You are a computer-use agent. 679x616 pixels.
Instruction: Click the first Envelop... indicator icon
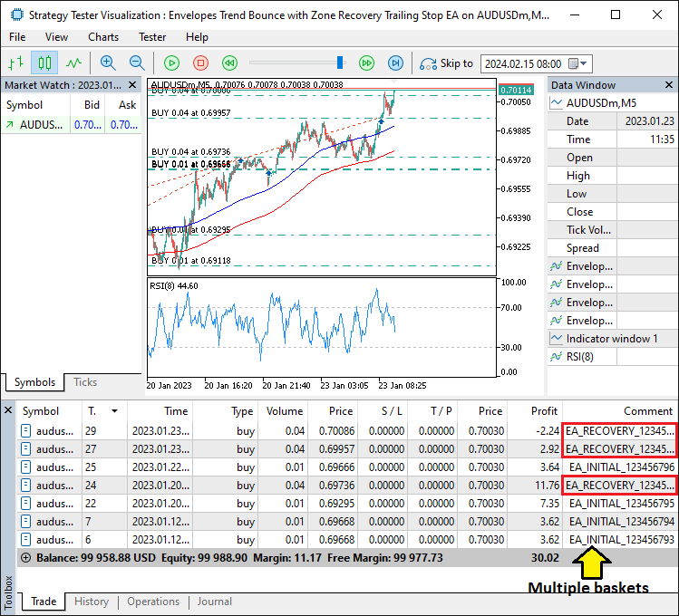tap(556, 266)
